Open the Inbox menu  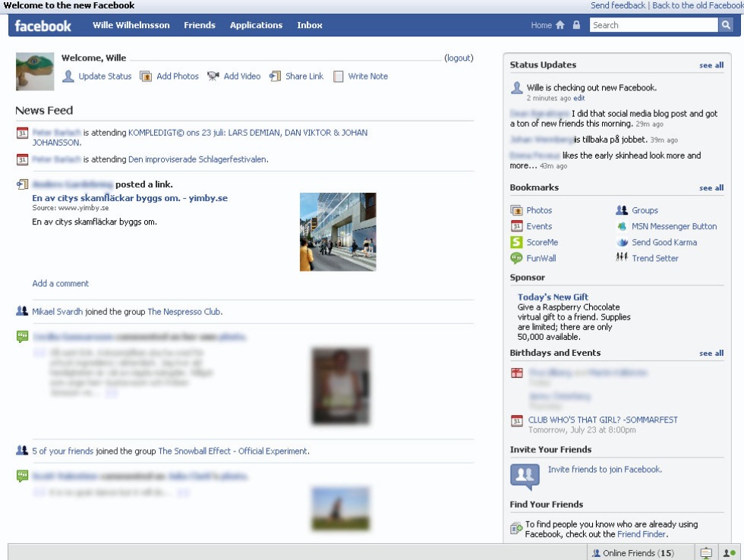pyautogui.click(x=310, y=25)
